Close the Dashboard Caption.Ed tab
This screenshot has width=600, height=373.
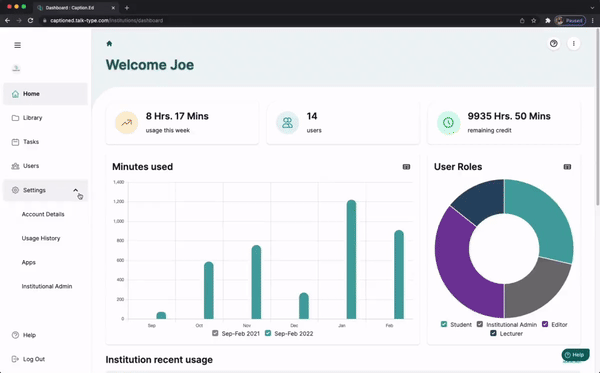[x=113, y=8]
